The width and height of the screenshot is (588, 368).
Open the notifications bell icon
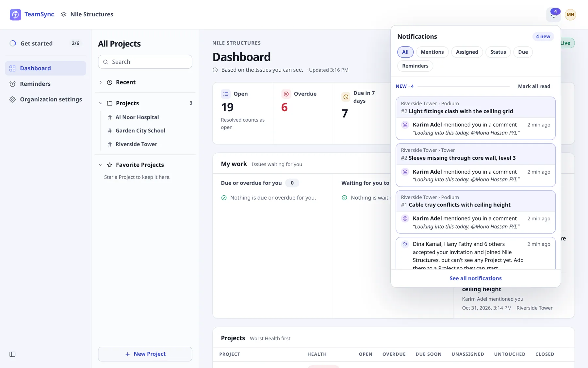click(554, 14)
